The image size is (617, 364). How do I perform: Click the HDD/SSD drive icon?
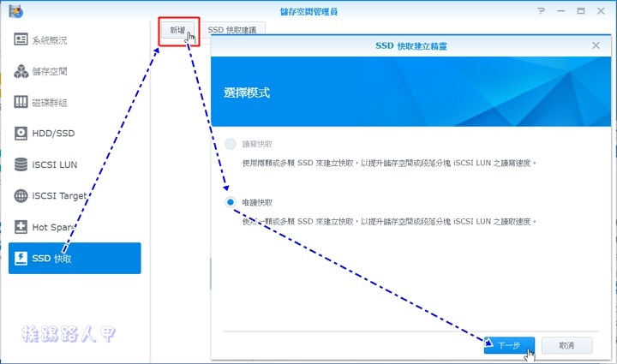[x=21, y=134]
